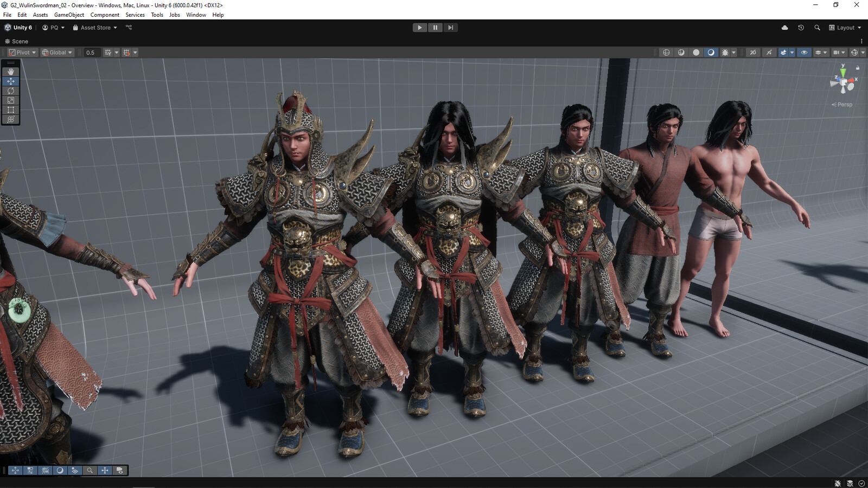The width and height of the screenshot is (868, 488).
Task: Select the Rotate tool
Action: pos(11,91)
